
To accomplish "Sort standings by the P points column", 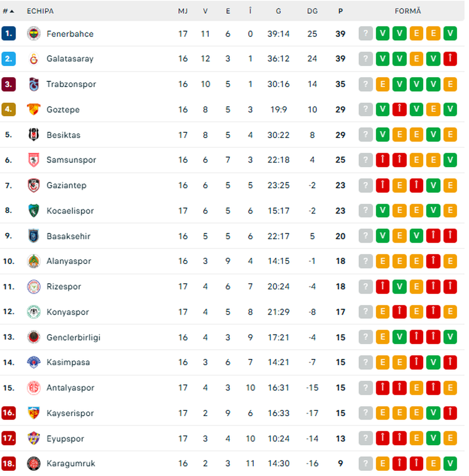I will point(340,10).
